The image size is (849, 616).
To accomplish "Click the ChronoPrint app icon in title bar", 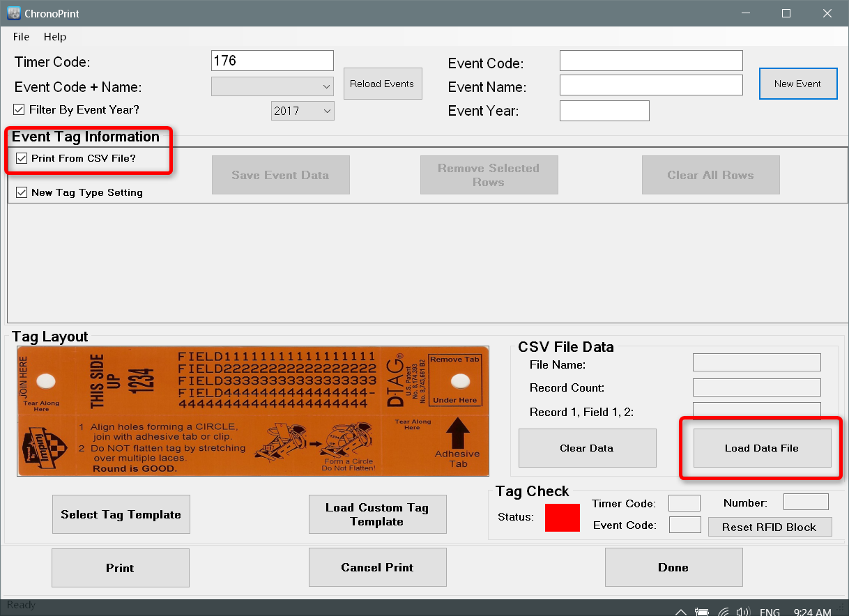I will pos(13,13).
